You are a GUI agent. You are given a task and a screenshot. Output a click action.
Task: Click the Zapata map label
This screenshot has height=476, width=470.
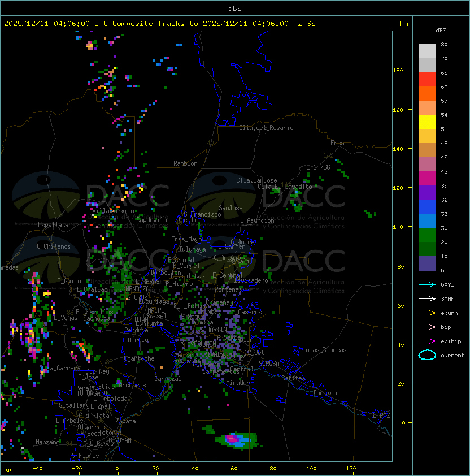point(125,421)
